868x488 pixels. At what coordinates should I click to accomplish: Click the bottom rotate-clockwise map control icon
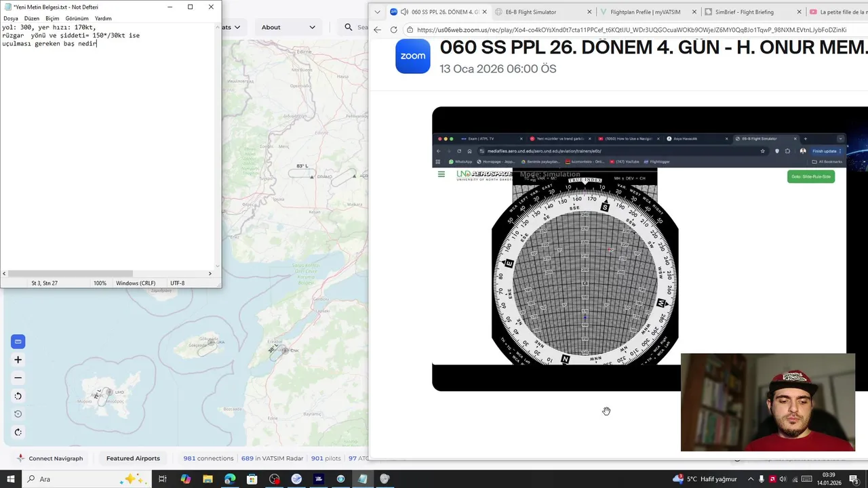[18, 432]
